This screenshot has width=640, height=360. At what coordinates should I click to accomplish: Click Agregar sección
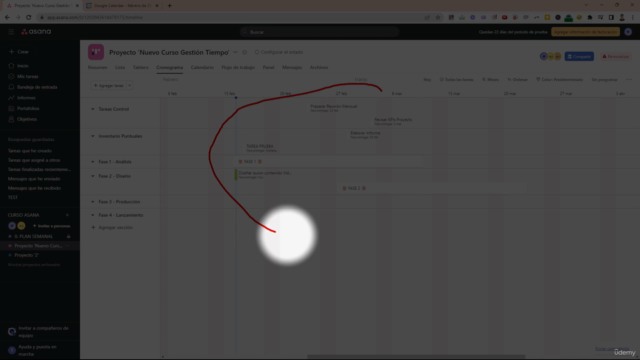click(x=112, y=227)
